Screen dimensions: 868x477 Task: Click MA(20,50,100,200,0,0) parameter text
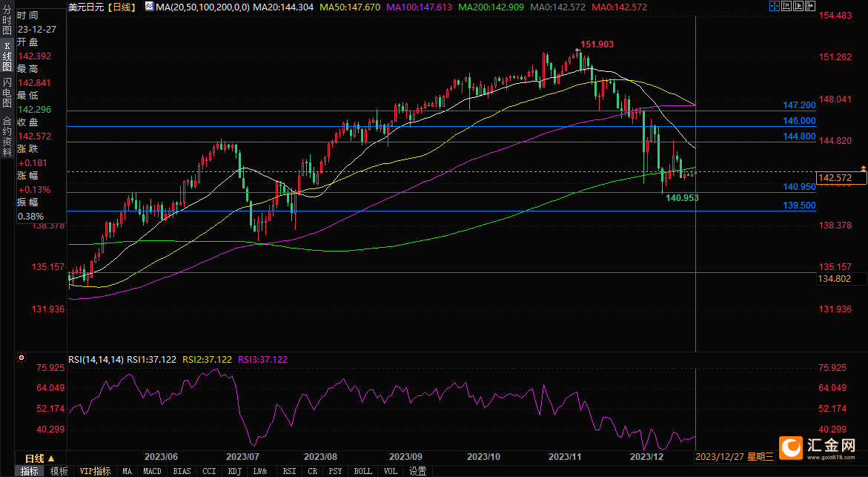click(x=202, y=7)
